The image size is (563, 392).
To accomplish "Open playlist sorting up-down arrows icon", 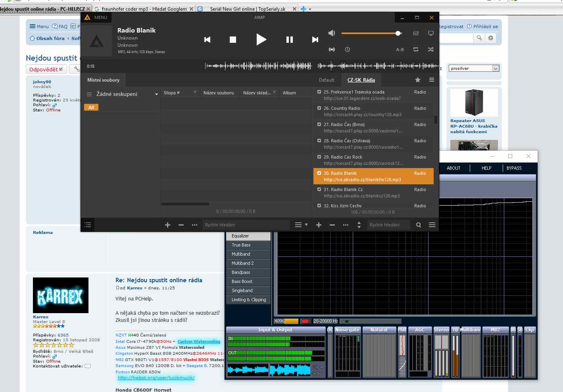I will (359, 225).
